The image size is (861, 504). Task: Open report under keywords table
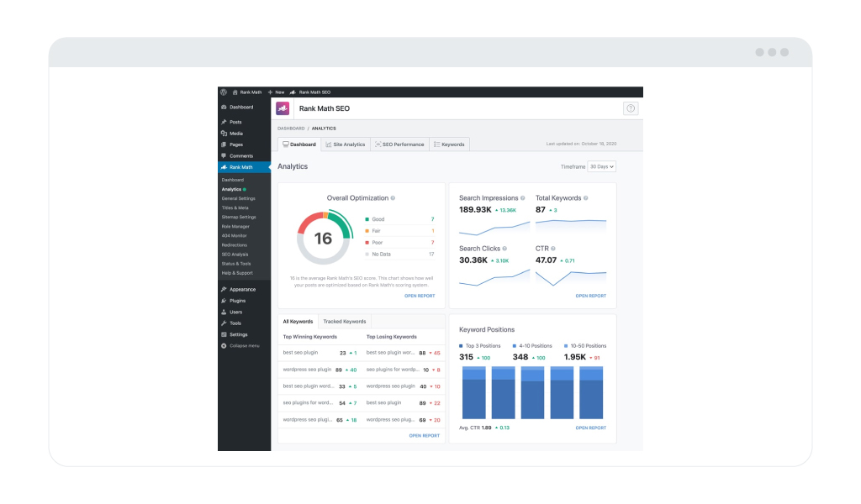(425, 435)
